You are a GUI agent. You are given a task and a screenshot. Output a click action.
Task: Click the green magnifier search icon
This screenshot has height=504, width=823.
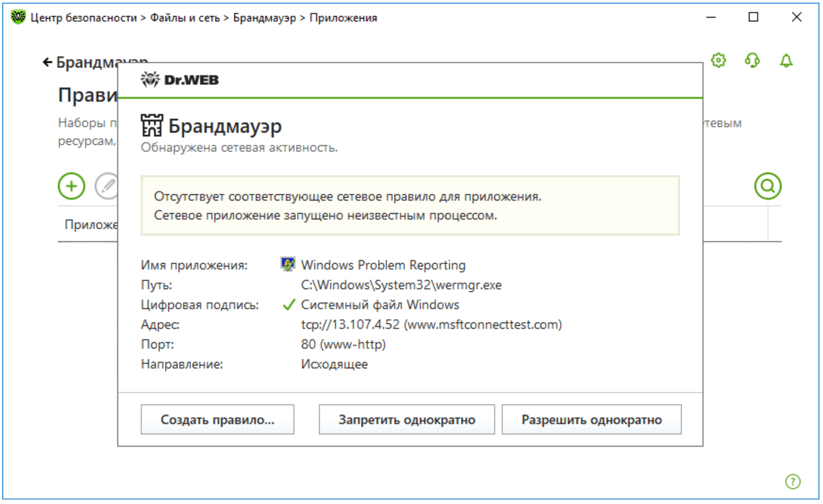coord(768,186)
